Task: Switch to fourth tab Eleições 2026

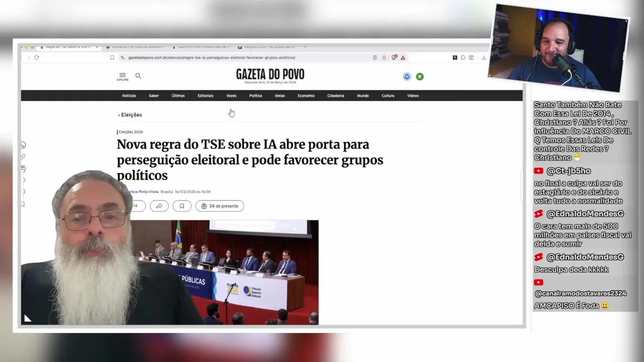Action: click(267, 47)
